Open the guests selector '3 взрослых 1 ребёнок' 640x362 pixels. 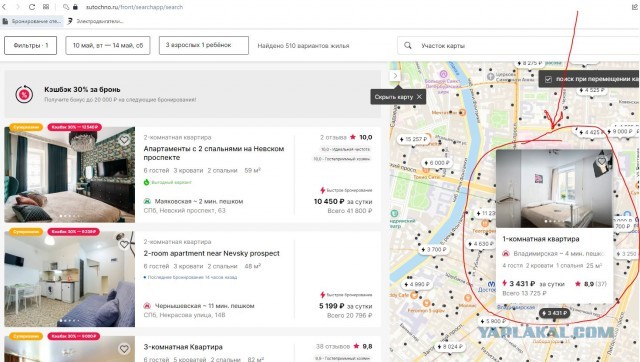[x=204, y=45]
